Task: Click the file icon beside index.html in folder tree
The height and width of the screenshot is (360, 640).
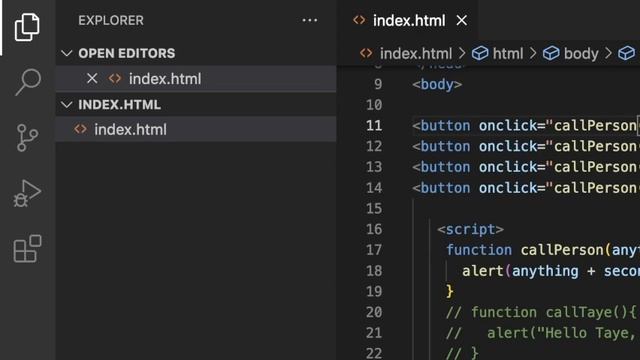Action: pyautogui.click(x=80, y=129)
